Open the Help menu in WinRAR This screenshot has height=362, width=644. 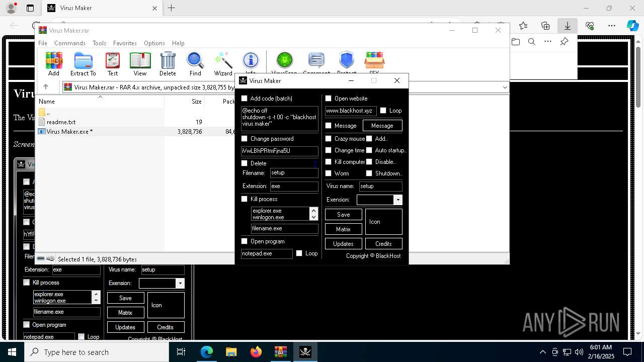pos(178,43)
